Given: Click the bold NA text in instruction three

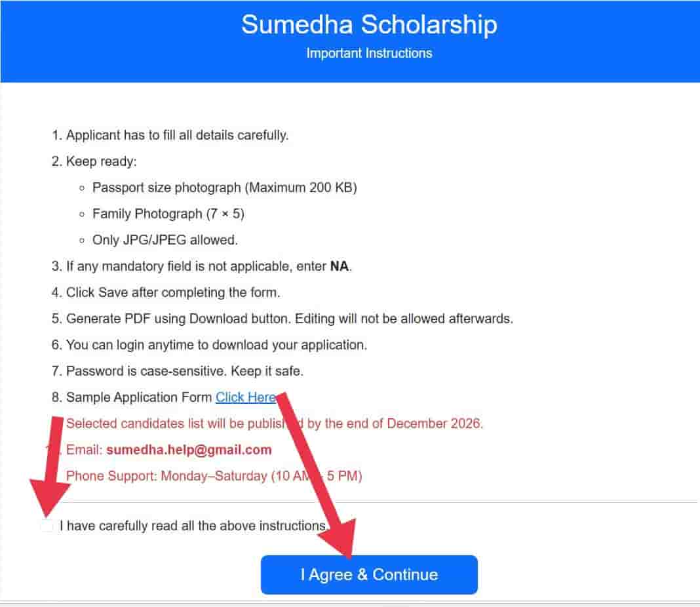Looking at the screenshot, I should (x=340, y=266).
